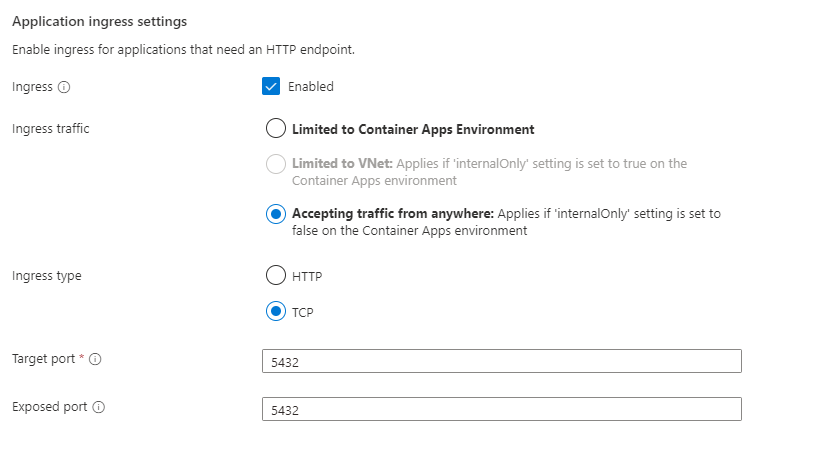The height and width of the screenshot is (472, 830).
Task: Select Accepting traffic from anywhere radio button
Action: [x=275, y=214]
